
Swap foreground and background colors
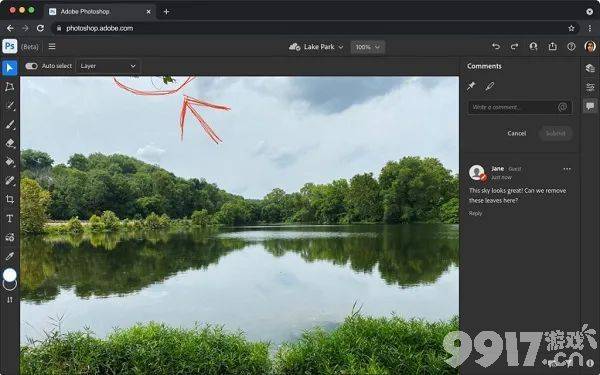(10, 300)
